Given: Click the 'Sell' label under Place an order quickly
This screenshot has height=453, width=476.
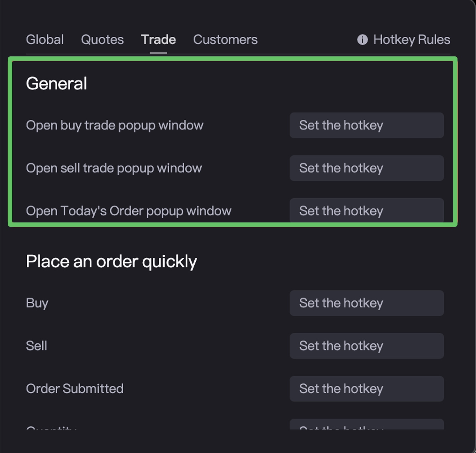Looking at the screenshot, I should point(36,346).
